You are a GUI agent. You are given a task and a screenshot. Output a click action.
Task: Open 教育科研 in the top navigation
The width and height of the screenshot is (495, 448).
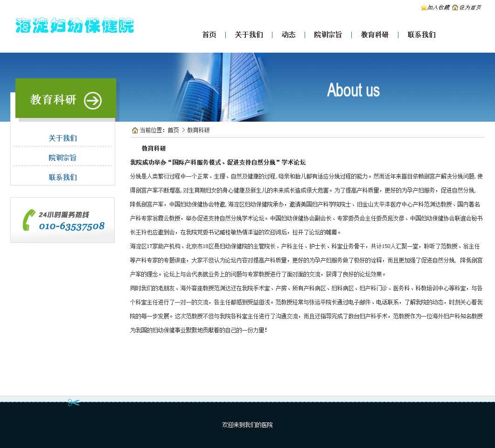(375, 35)
